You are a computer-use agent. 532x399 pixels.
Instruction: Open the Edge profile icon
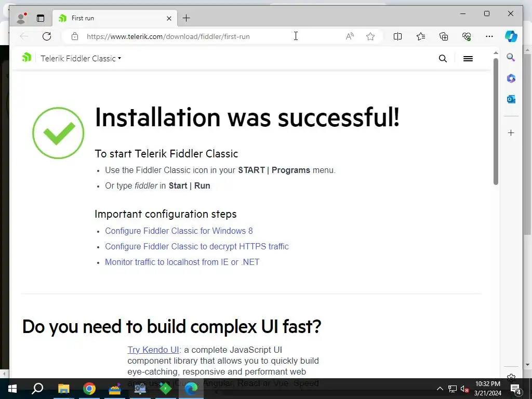tap(21, 18)
